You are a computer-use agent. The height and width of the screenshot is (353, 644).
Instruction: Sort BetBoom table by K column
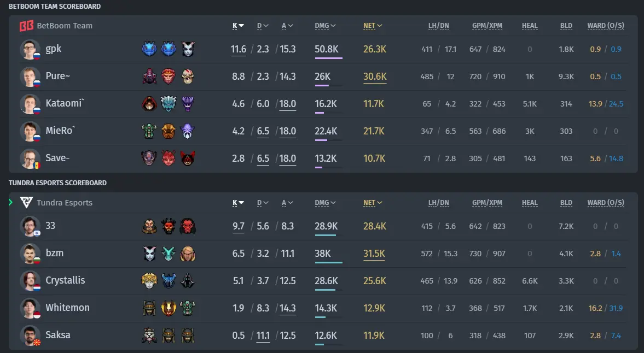point(238,26)
